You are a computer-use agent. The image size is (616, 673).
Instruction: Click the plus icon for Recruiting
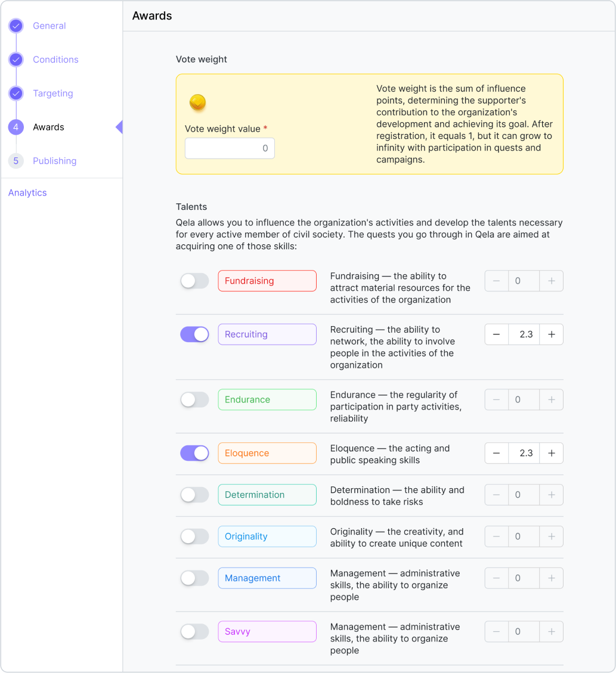tap(551, 334)
